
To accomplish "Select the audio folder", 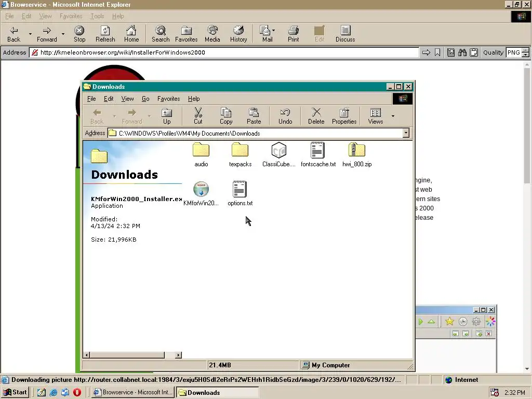I will pyautogui.click(x=201, y=155).
